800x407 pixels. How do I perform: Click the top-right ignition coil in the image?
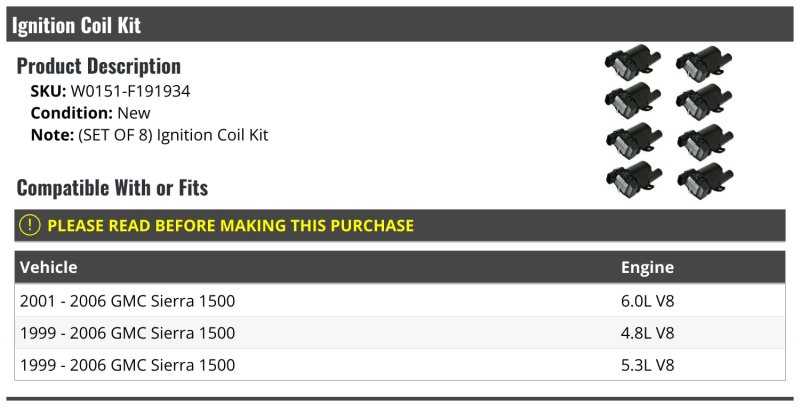(704, 63)
